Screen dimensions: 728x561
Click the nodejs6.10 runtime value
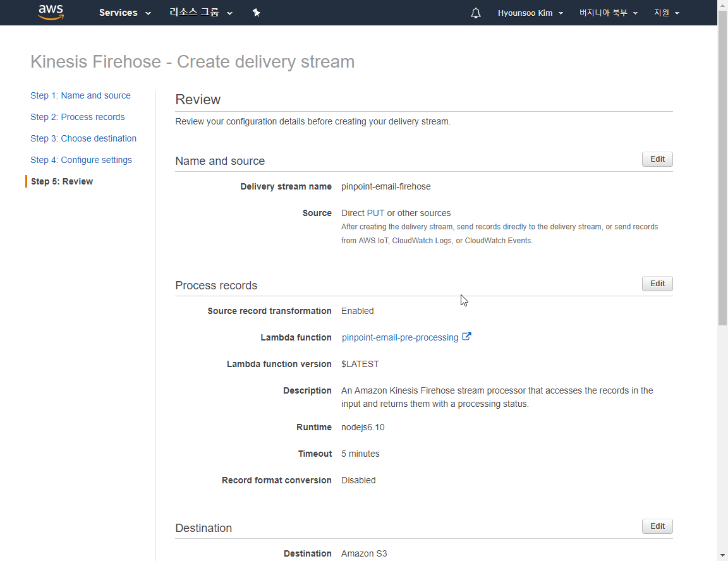click(363, 427)
